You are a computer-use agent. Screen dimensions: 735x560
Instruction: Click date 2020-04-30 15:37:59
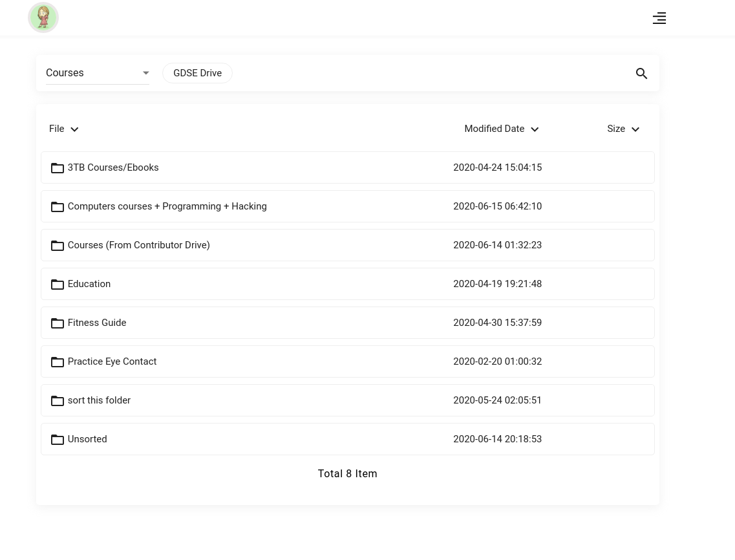pos(497,323)
